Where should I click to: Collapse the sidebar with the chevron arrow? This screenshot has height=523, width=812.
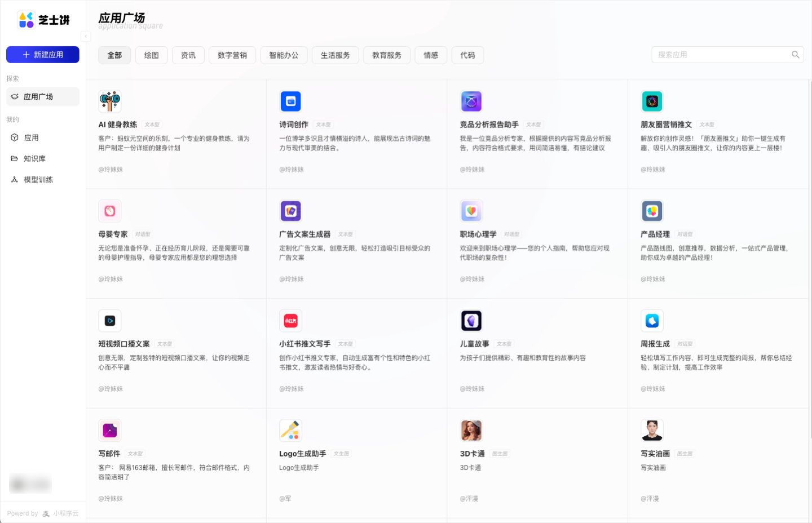(86, 36)
